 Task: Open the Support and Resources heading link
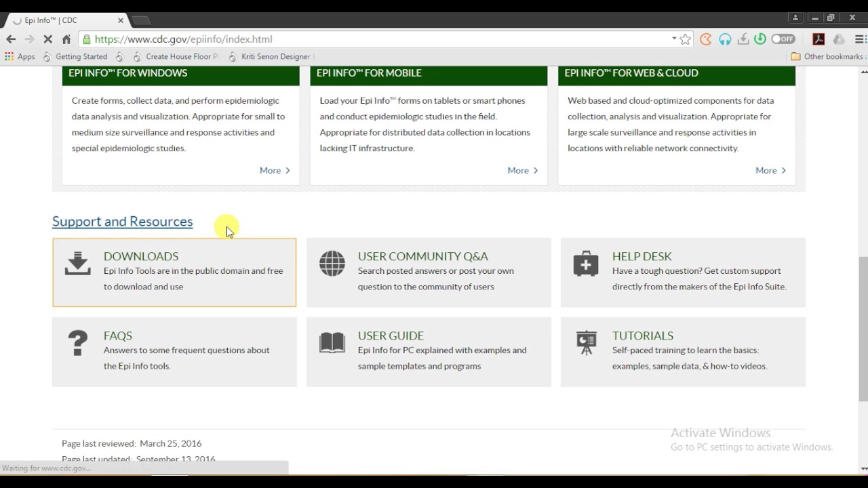tap(122, 222)
